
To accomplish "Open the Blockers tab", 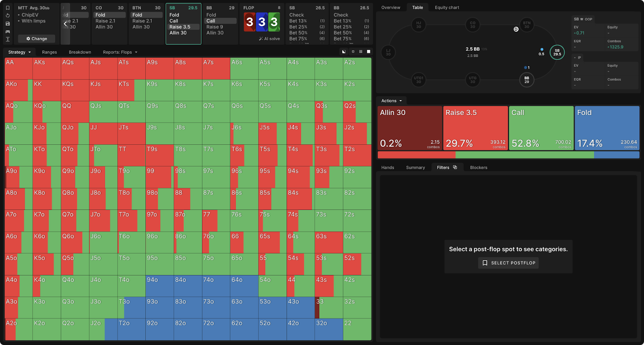I will 479,168.
